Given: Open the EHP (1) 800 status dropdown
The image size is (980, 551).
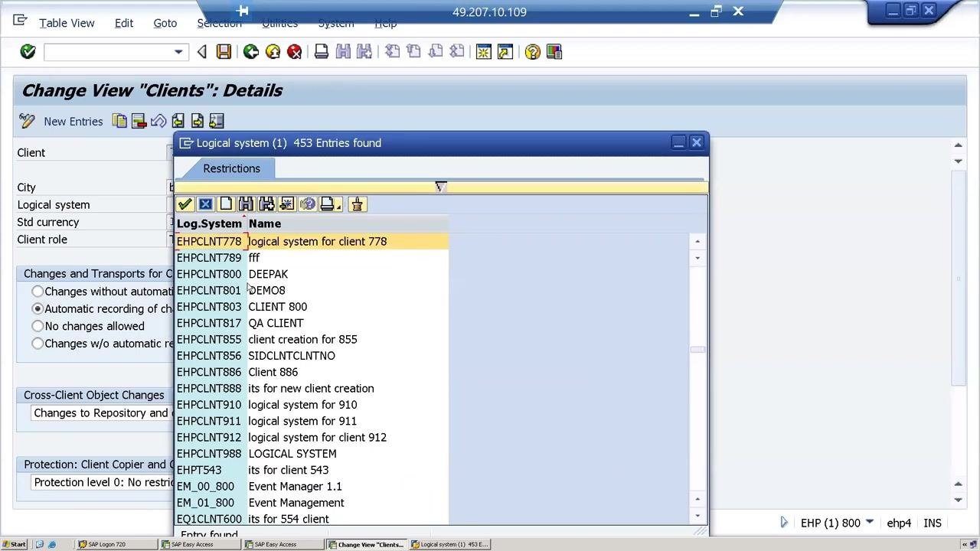Looking at the screenshot, I should click(870, 523).
